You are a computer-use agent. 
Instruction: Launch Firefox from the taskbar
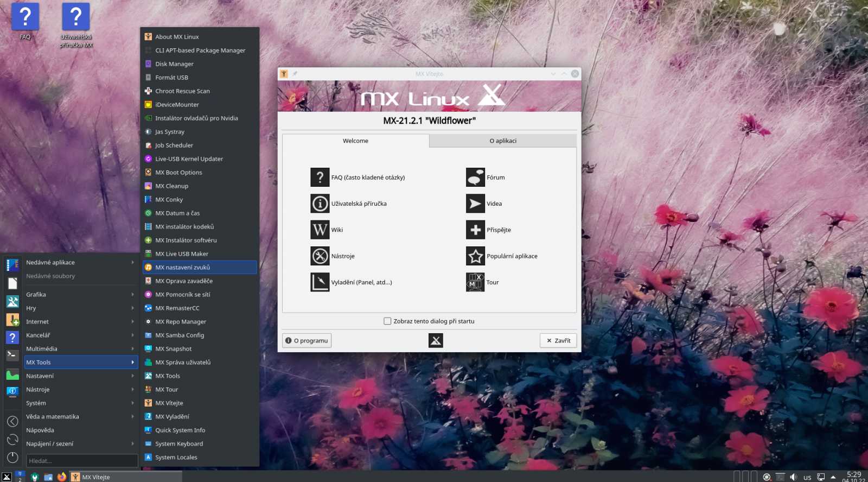click(x=62, y=477)
